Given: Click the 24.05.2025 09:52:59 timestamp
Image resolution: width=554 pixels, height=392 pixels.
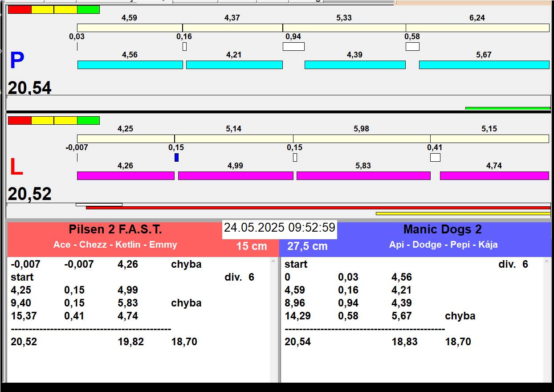Looking at the screenshot, I should tap(279, 228).
